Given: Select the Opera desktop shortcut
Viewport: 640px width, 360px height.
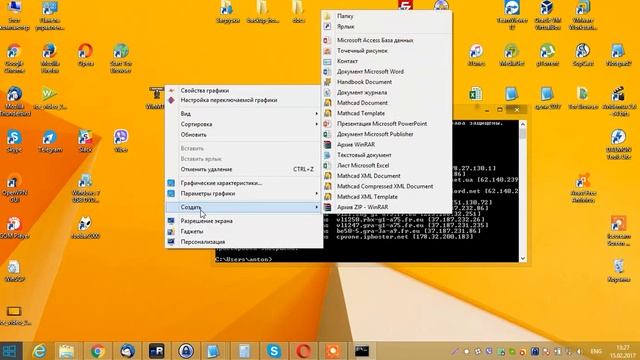Looking at the screenshot, I should tap(85, 55).
